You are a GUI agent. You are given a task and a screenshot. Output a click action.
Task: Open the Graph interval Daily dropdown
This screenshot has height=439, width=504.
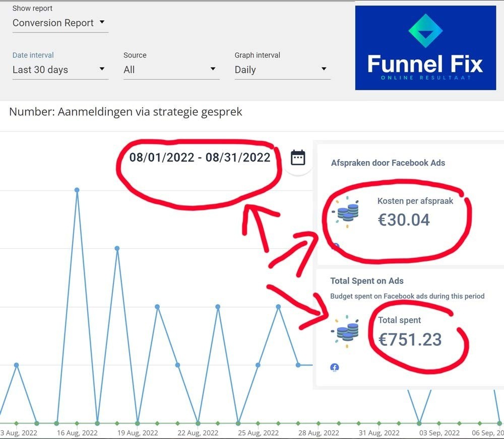click(x=283, y=69)
